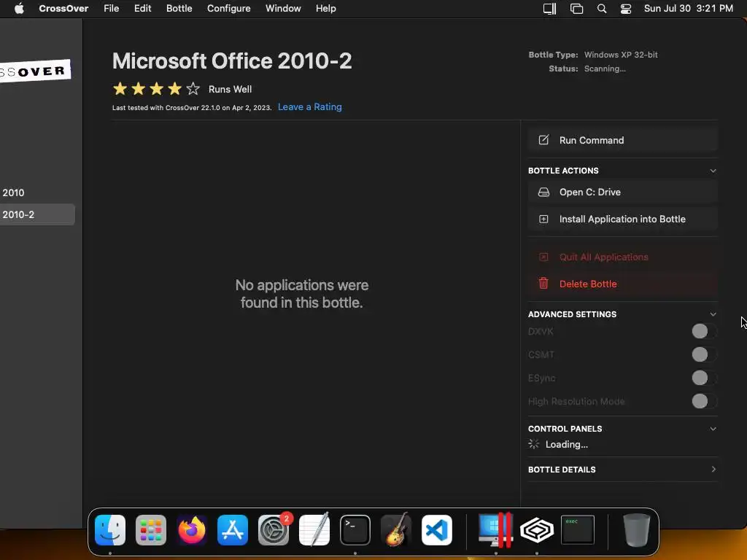The width and height of the screenshot is (747, 560).
Task: Open GarageBand from the Dock
Action: (x=396, y=530)
